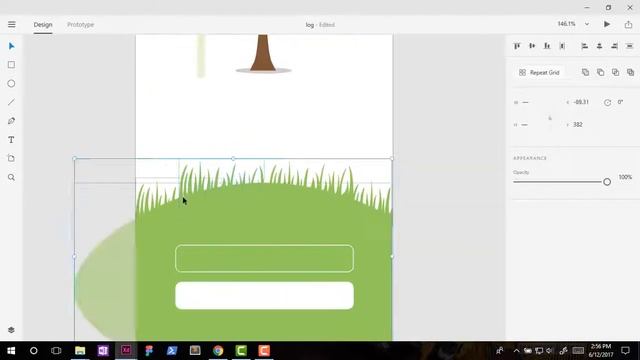Start the desktop preview play button

click(607, 24)
